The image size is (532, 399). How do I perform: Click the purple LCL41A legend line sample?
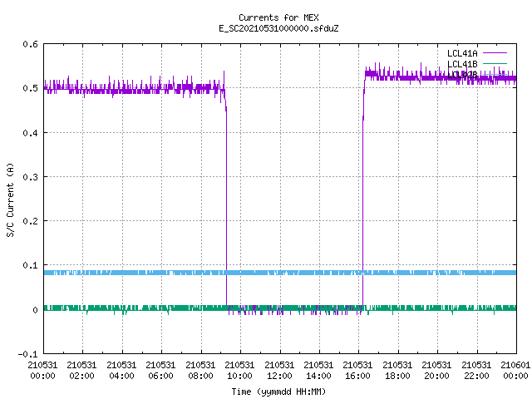click(495, 53)
